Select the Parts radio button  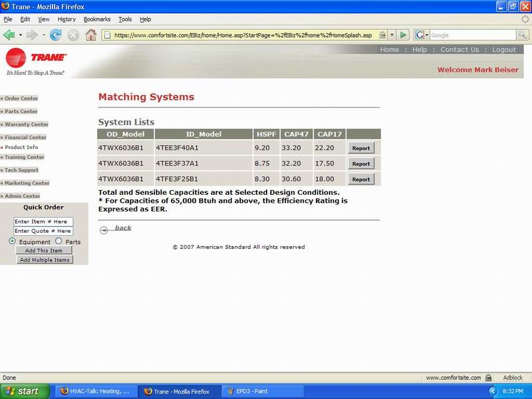pos(59,241)
